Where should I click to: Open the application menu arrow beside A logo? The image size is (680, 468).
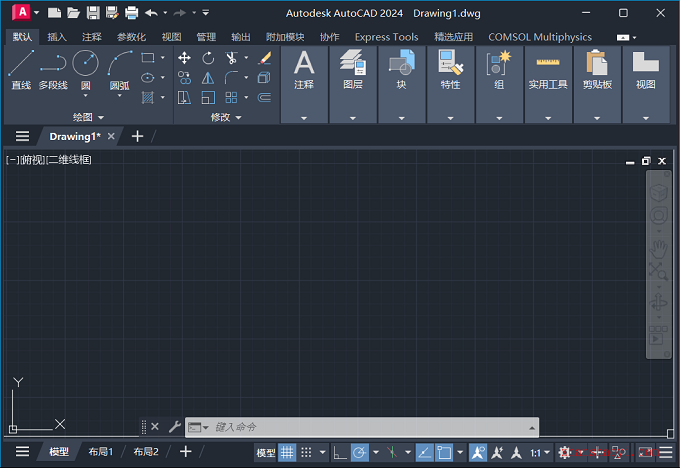point(37,13)
